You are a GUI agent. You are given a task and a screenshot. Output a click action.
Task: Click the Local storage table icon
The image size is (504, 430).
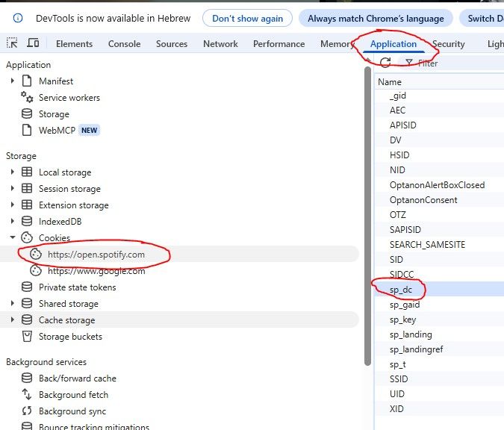(x=27, y=172)
